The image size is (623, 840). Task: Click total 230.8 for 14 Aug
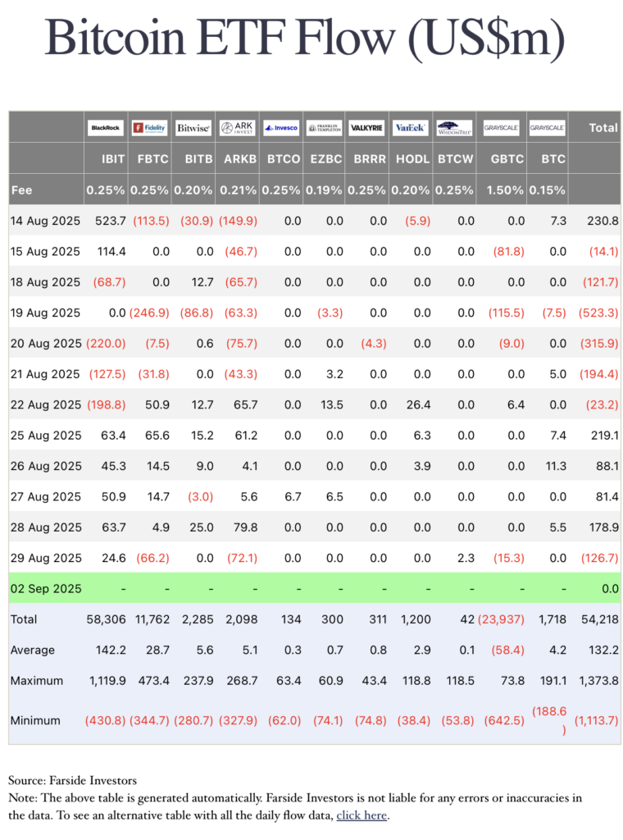pyautogui.click(x=603, y=221)
